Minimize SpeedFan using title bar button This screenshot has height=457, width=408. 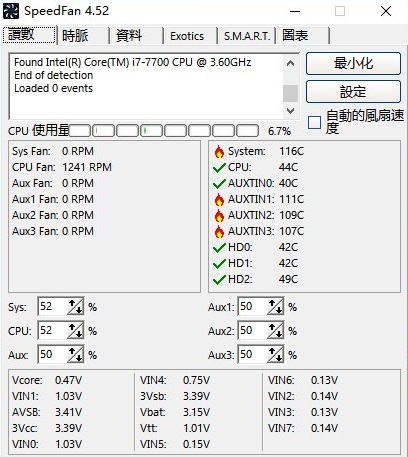click(295, 11)
